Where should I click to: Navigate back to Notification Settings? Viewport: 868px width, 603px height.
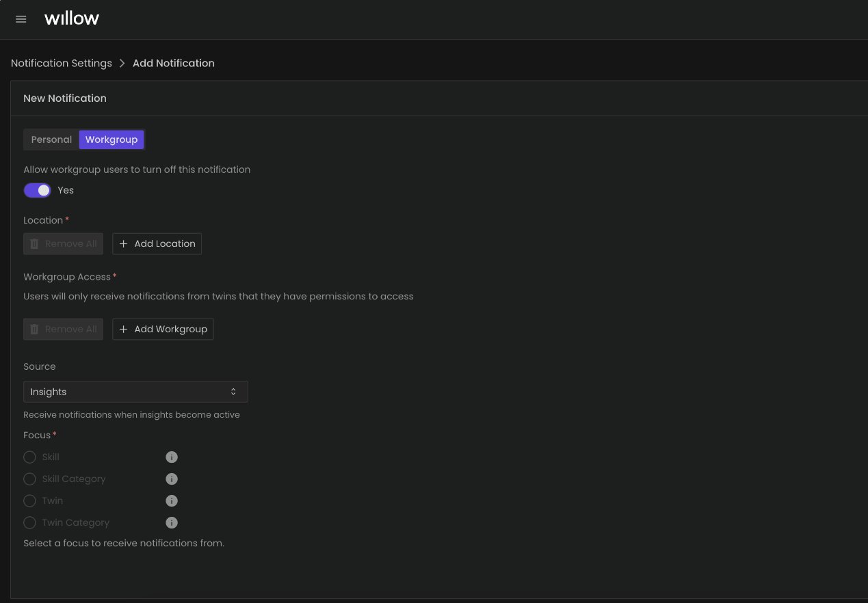pyautogui.click(x=62, y=63)
